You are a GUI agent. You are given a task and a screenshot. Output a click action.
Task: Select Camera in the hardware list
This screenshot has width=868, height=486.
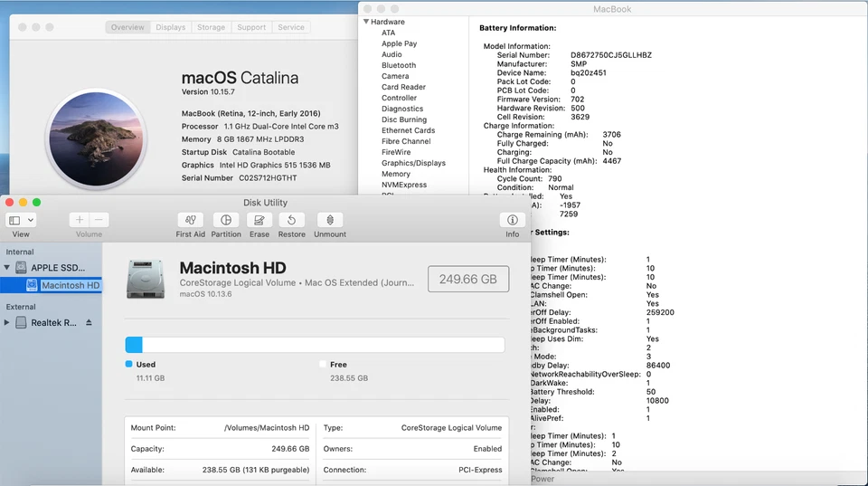(395, 76)
